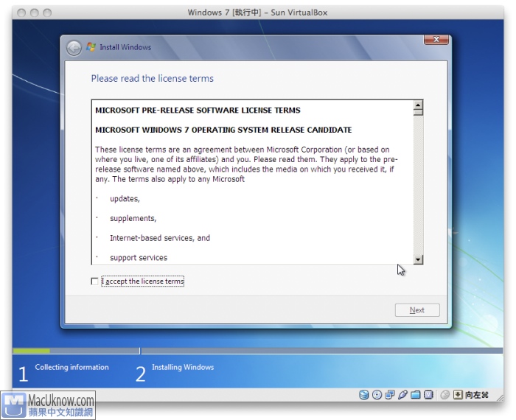Click the virtualization (V chip) status icon
The height and width of the screenshot is (420, 516).
pos(428,395)
